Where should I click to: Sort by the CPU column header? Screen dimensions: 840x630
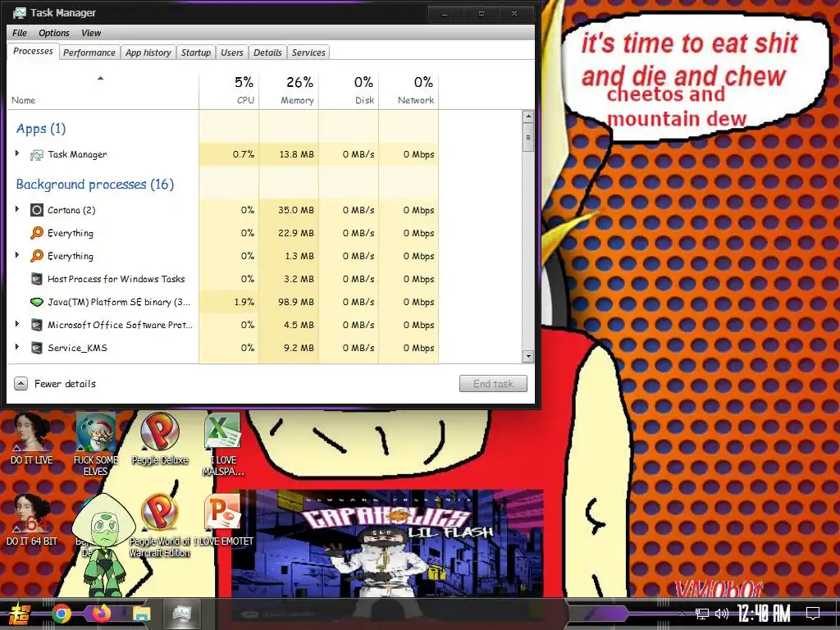[230, 90]
